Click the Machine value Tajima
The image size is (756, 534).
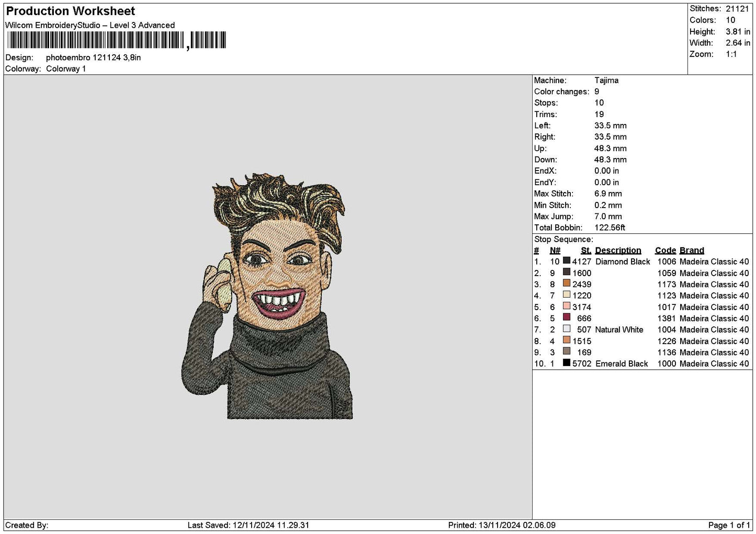pos(606,81)
